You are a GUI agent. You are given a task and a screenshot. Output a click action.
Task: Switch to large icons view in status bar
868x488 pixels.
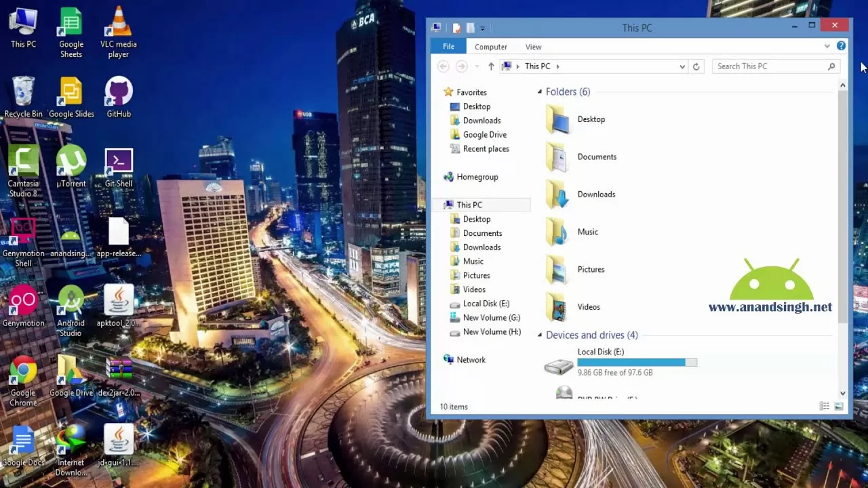pyautogui.click(x=839, y=407)
